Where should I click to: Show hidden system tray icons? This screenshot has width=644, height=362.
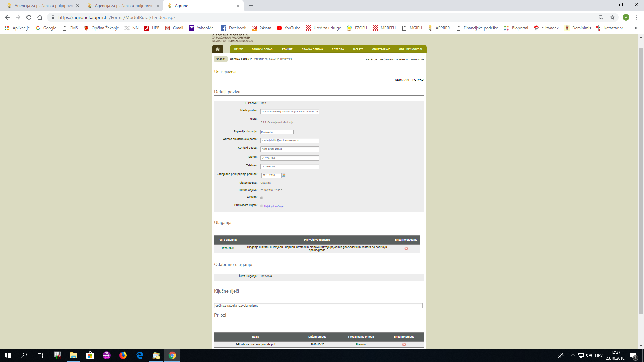point(573,355)
